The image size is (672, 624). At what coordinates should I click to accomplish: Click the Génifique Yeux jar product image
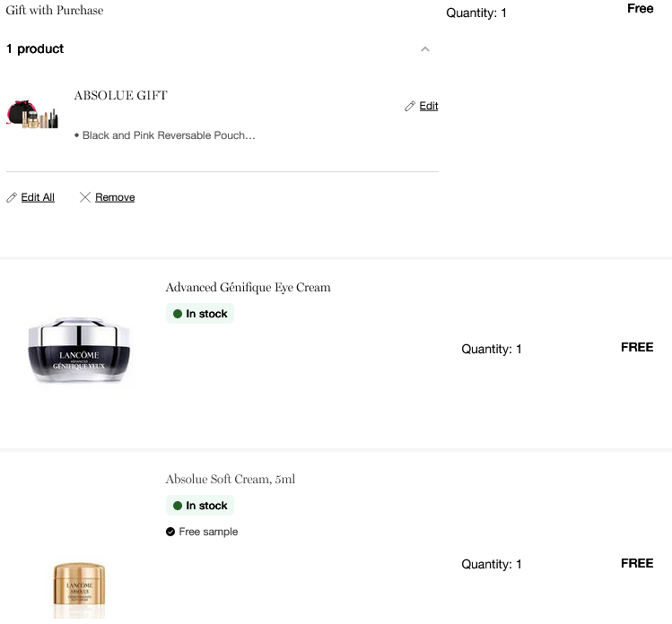tap(79, 351)
